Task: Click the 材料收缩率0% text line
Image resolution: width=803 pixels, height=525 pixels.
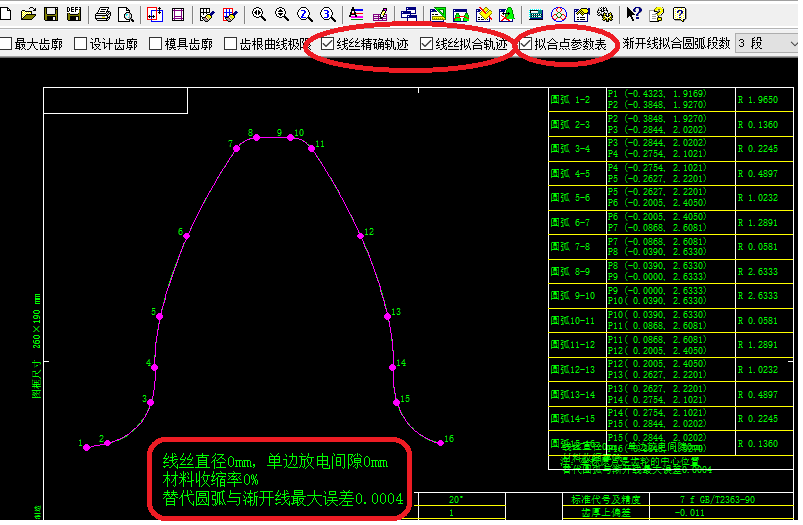Action: tap(210, 480)
